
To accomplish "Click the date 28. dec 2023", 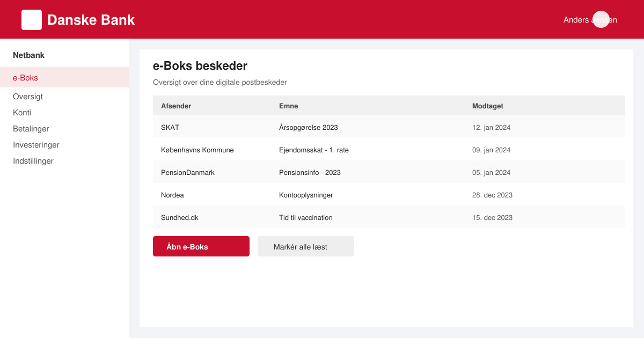I will coord(492,195).
